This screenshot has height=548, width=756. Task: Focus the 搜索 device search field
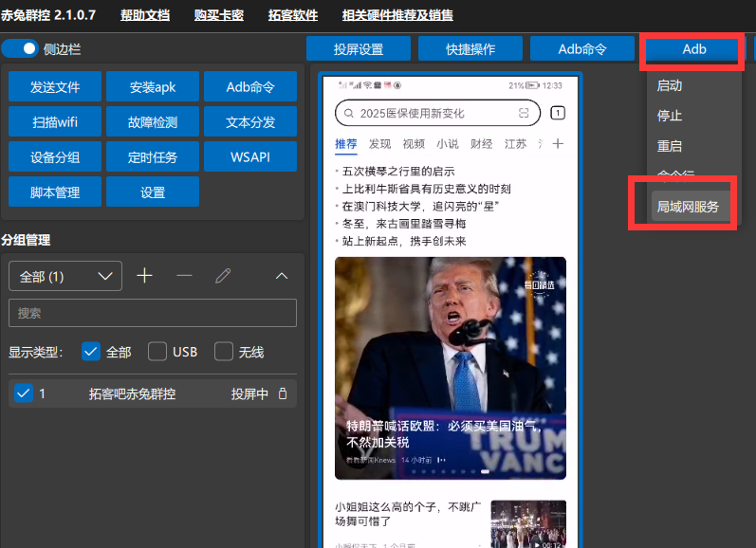[153, 313]
